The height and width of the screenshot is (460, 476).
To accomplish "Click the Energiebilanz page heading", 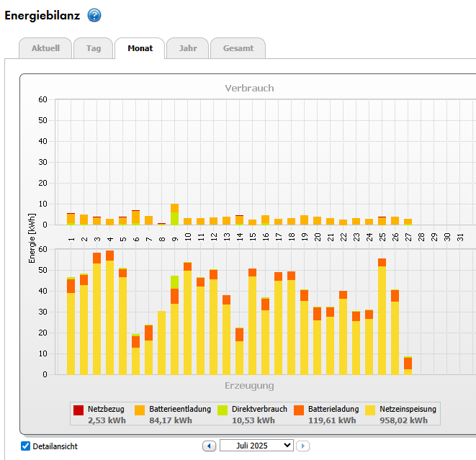I will coord(42,15).
